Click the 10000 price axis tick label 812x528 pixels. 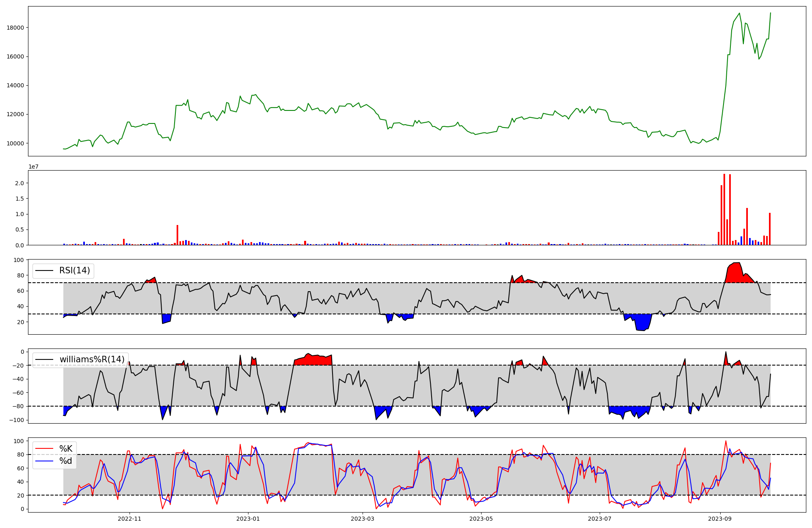coord(16,143)
